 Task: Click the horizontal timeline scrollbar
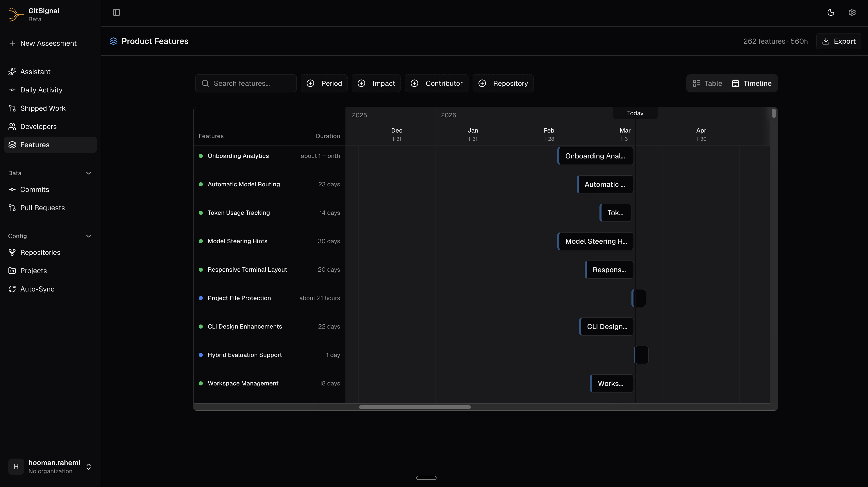[x=414, y=407]
